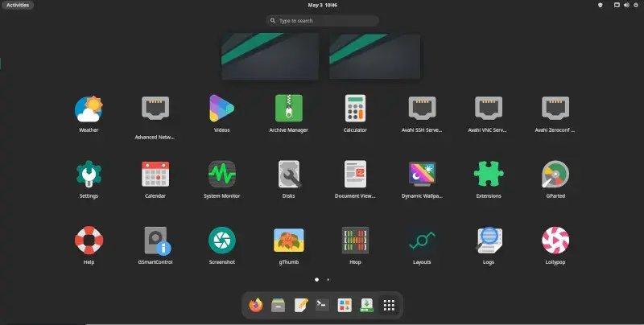Switch to second app grid page dot
Screen dimensions: 644x325
tap(328, 279)
